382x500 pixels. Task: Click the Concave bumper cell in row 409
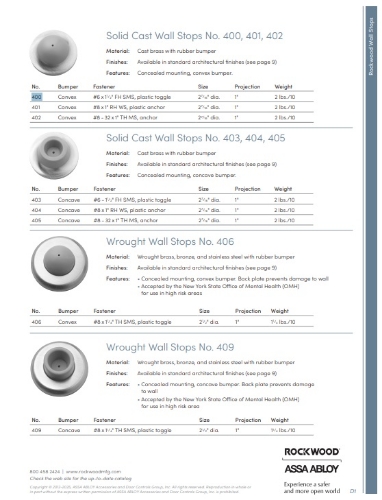(x=69, y=430)
